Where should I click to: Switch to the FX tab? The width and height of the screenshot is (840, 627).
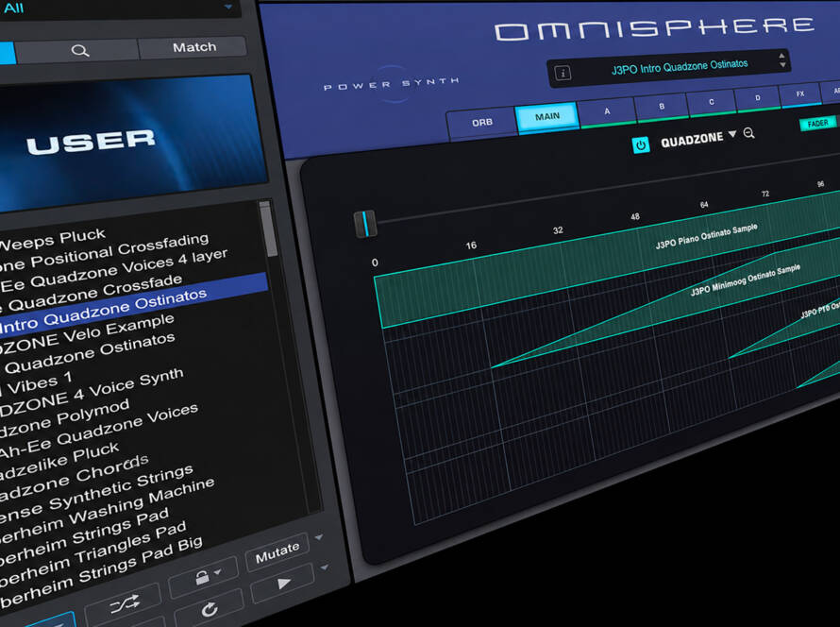click(800, 93)
